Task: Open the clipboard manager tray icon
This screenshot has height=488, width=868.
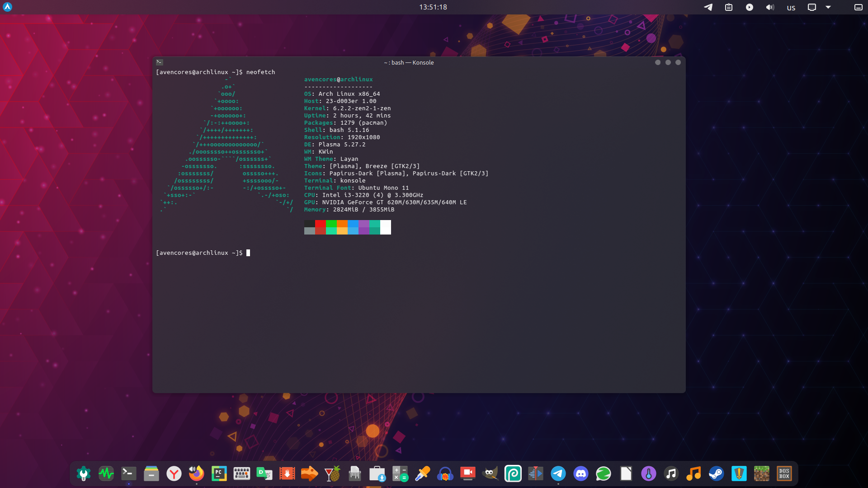Action: pyautogui.click(x=729, y=7)
